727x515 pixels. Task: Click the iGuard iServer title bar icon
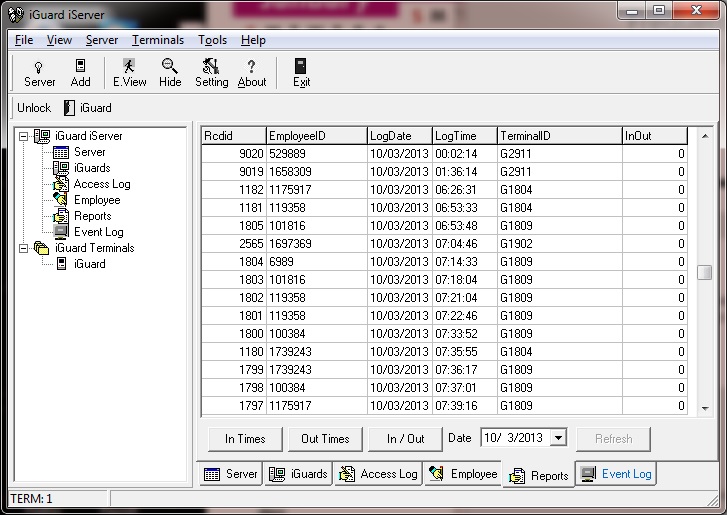pyautogui.click(x=15, y=15)
